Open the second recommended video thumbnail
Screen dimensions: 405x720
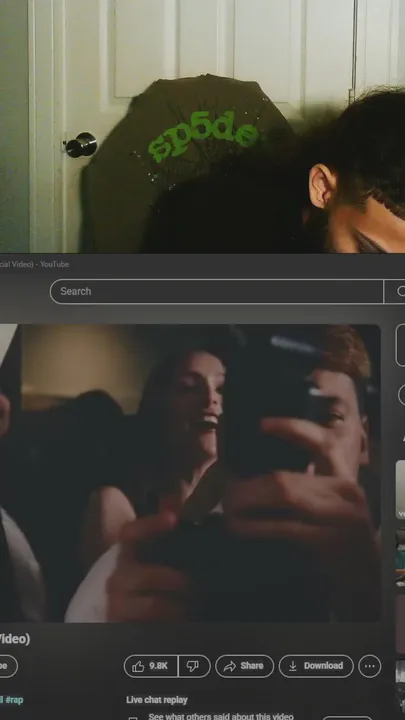click(400, 557)
